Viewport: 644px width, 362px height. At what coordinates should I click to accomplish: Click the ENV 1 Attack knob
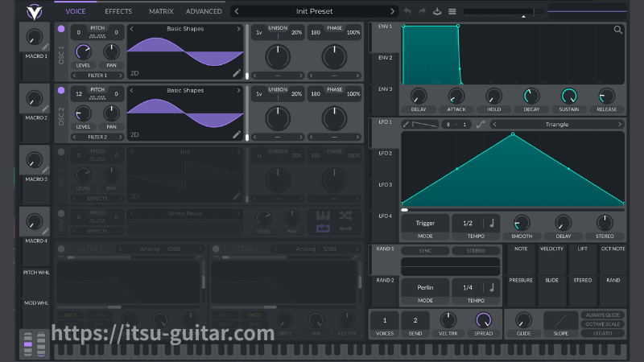456,97
